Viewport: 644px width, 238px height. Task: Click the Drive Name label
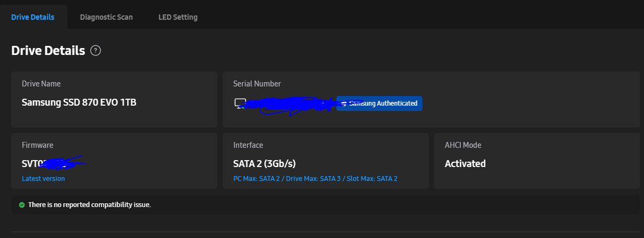coord(41,84)
